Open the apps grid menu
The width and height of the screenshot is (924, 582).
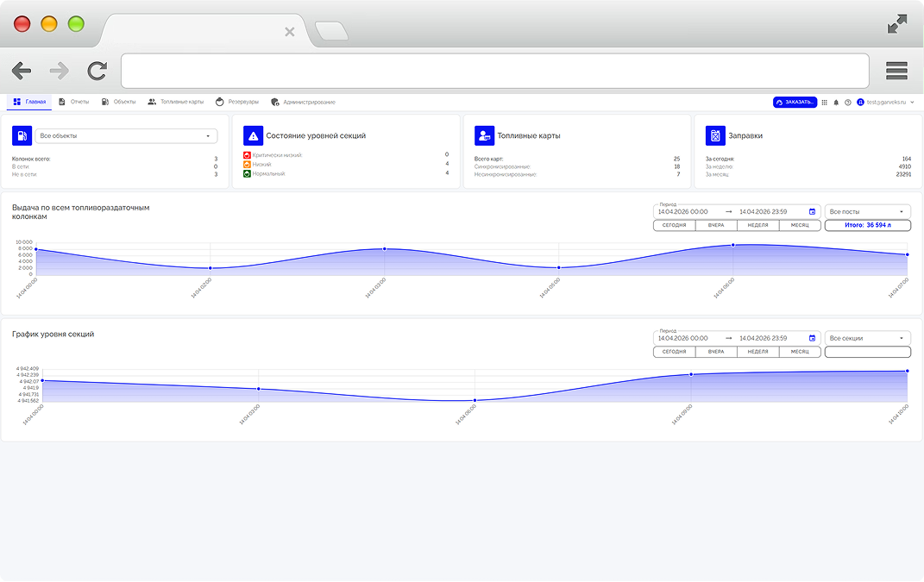[824, 102]
